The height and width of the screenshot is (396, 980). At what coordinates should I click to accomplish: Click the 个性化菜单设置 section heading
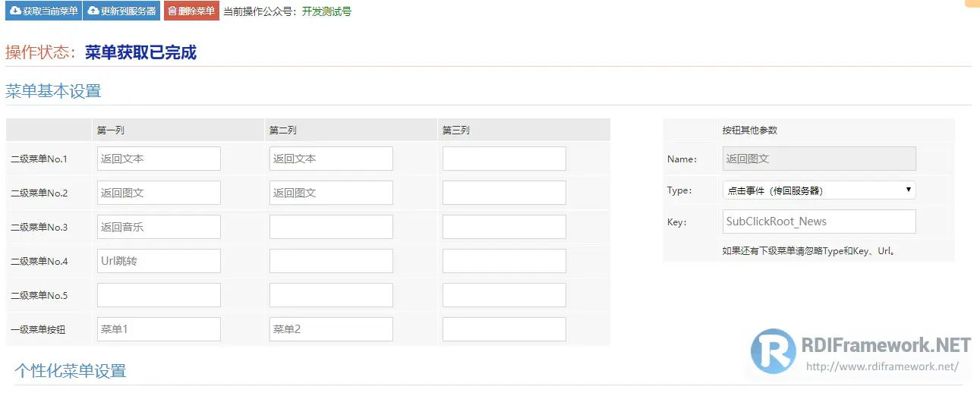click(70, 370)
